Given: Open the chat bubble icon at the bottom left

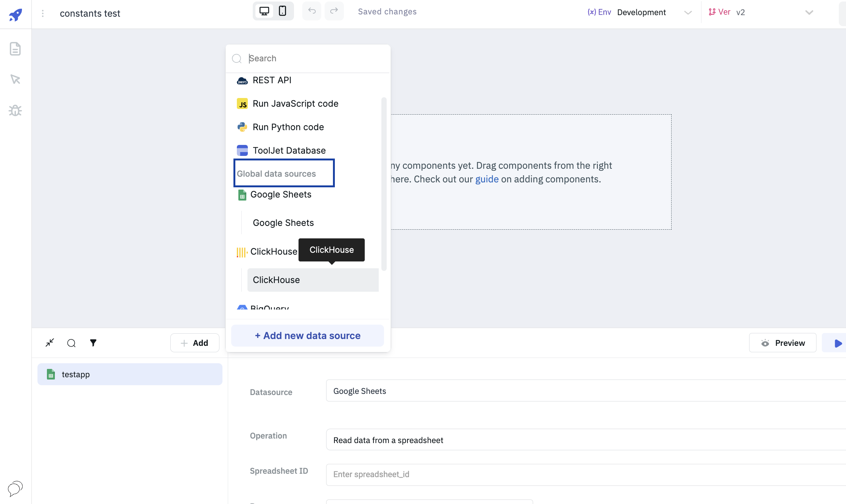Looking at the screenshot, I should click(x=15, y=488).
